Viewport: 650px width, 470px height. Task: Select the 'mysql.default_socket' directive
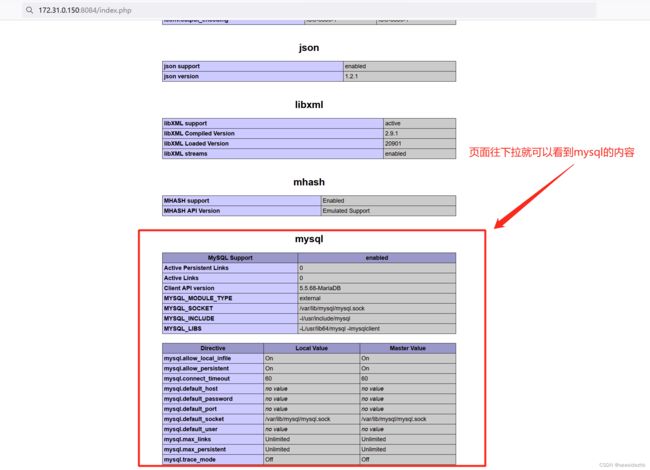[213, 419]
